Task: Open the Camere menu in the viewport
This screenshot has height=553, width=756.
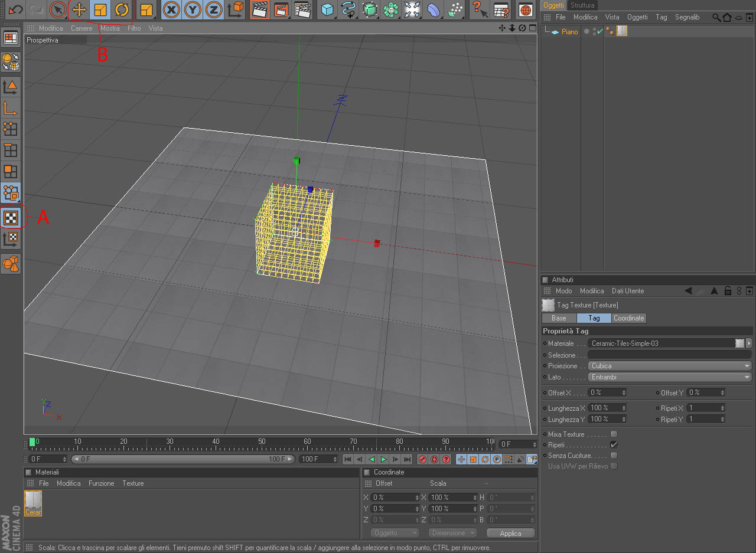Action: (x=82, y=28)
